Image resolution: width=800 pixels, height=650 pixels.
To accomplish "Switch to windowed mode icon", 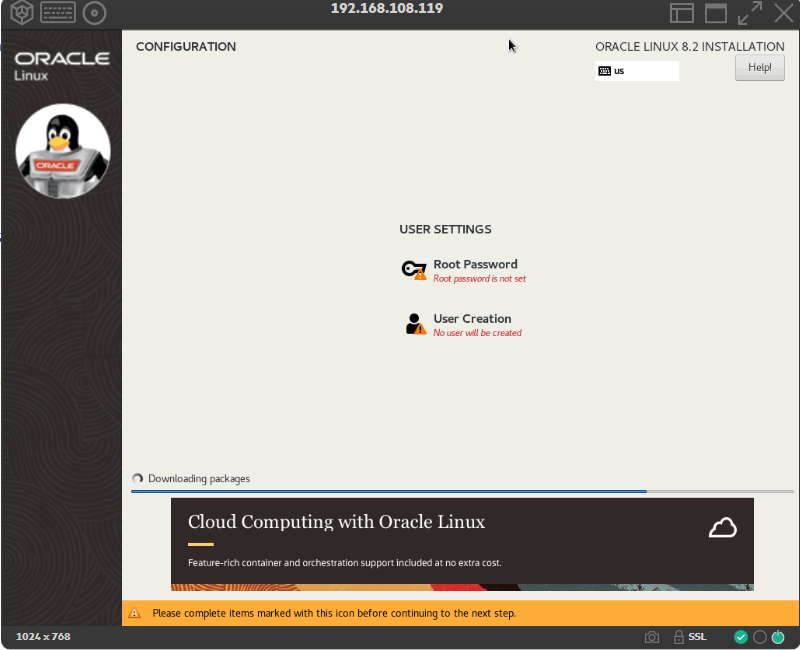I will coord(716,13).
